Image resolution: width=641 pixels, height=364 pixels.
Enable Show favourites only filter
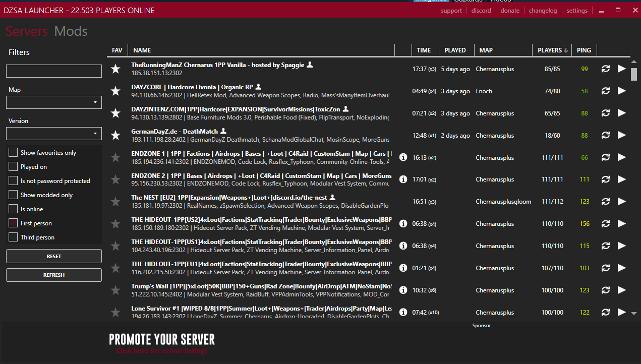(13, 152)
